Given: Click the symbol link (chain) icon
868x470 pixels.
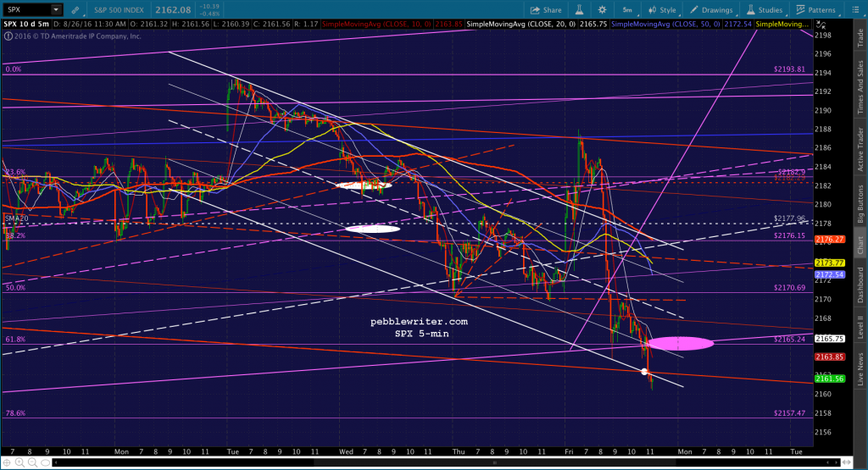Looking at the screenshot, I should [75, 10].
